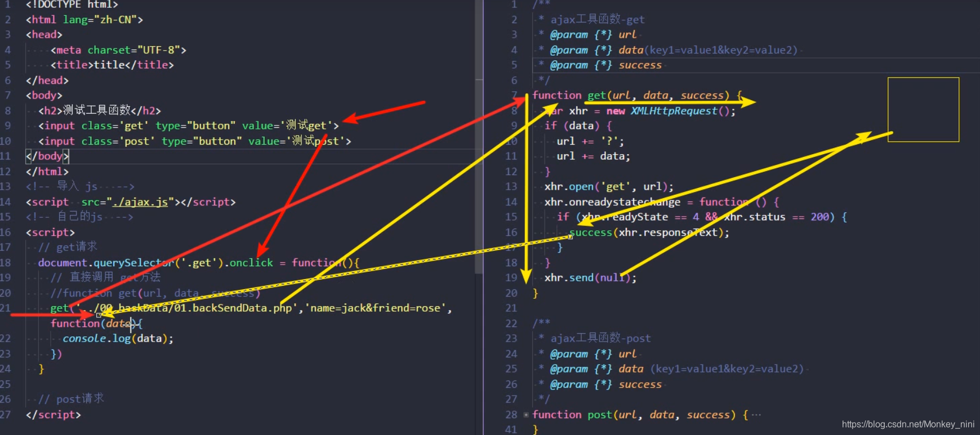
Task: Click the '自己的js' HTML comment
Action: (x=79, y=217)
